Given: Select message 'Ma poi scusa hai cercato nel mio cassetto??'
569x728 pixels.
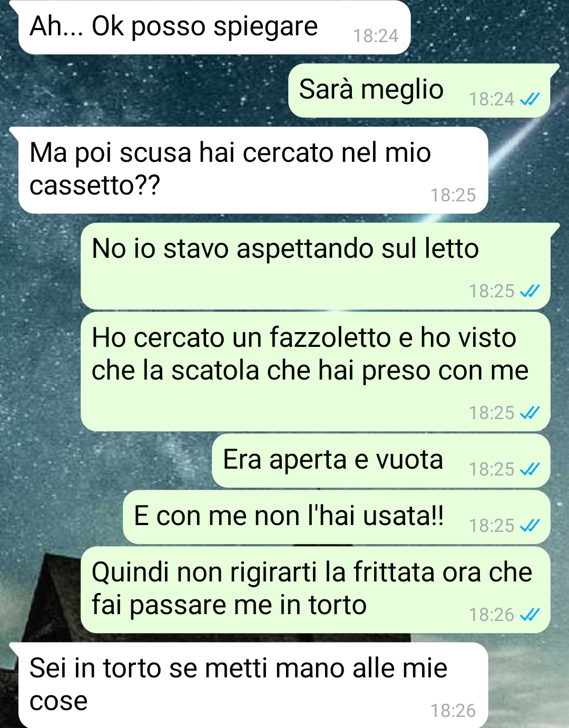Looking at the screenshot, I should [253, 170].
